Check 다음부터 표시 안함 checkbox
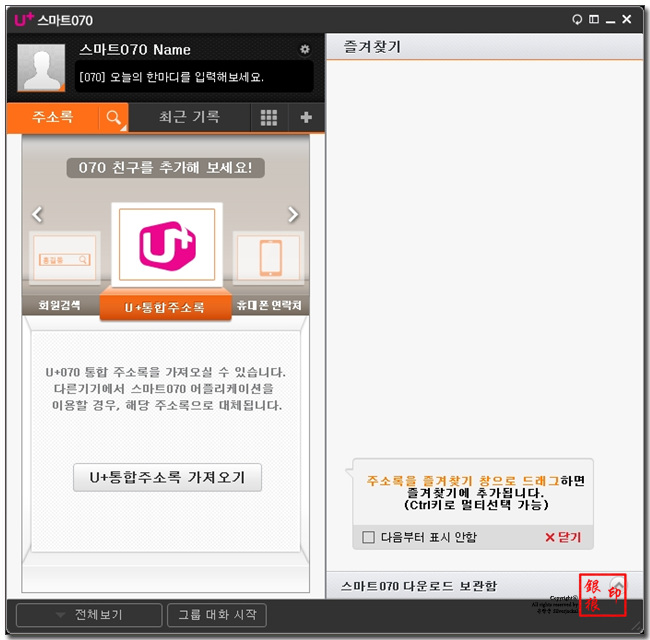Image resolution: width=650 pixels, height=640 pixels. tap(368, 537)
